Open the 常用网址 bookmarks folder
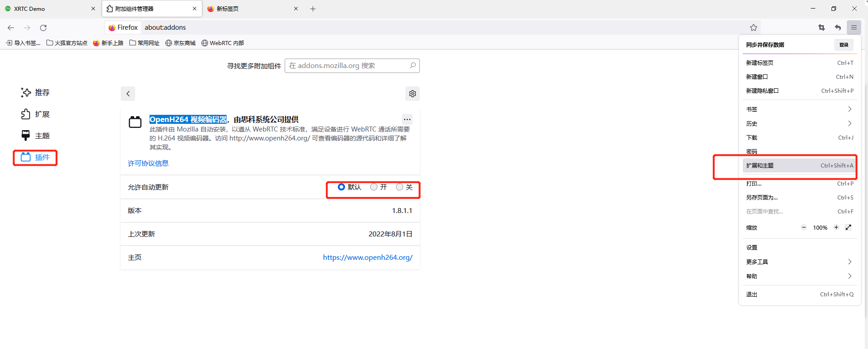The height and width of the screenshot is (349, 868). coord(145,43)
